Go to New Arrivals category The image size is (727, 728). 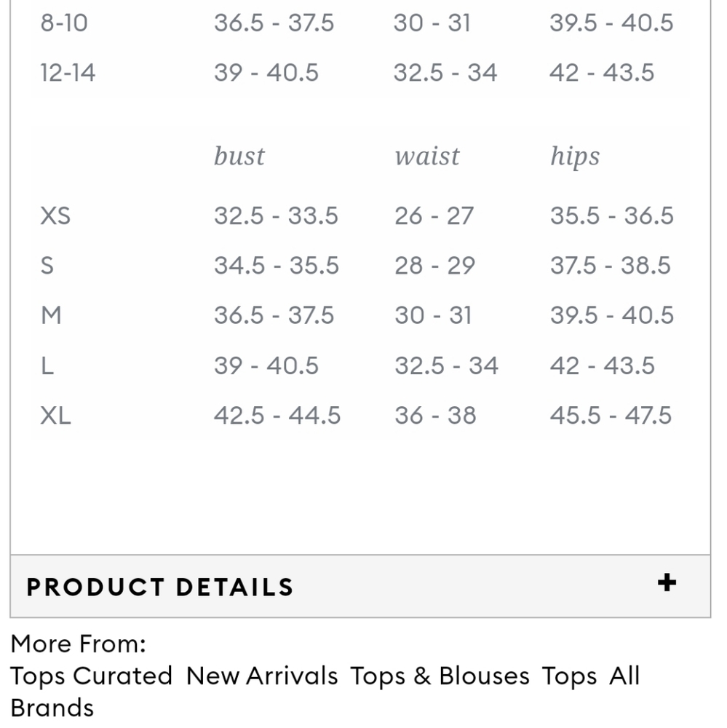[x=262, y=676]
